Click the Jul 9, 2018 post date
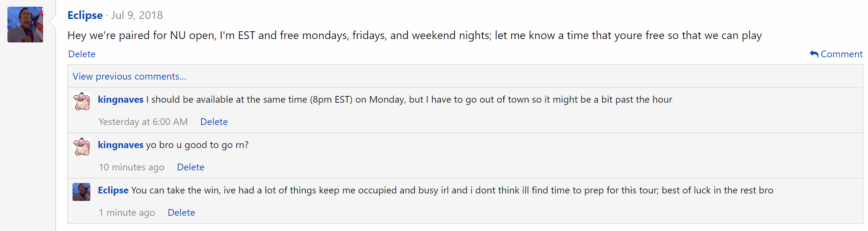The height and width of the screenshot is (231, 868). click(137, 15)
